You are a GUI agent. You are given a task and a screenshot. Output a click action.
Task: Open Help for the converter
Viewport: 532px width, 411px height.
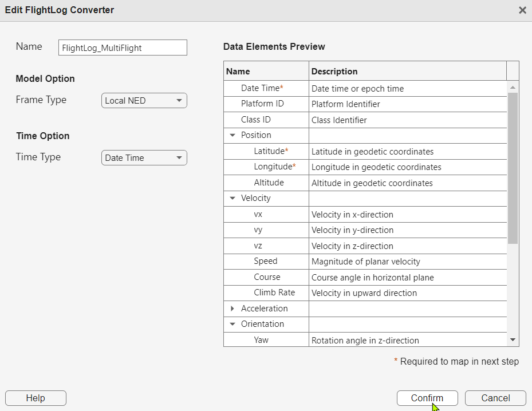[36, 398]
